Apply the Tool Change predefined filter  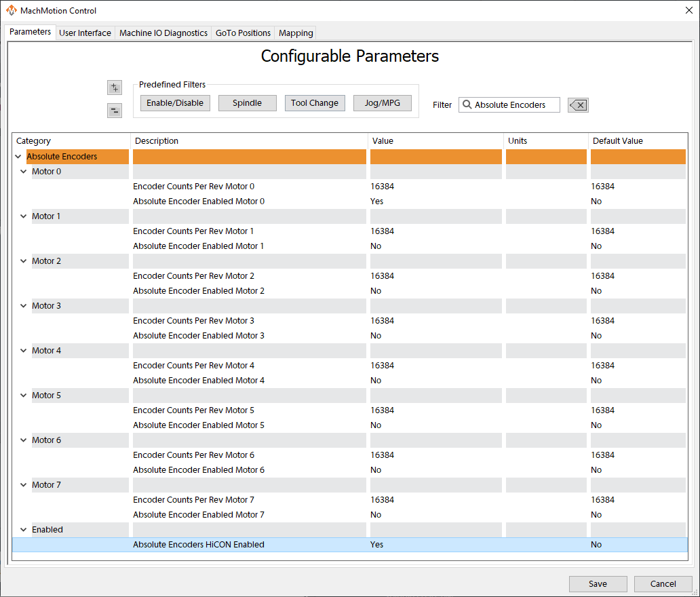coord(314,102)
